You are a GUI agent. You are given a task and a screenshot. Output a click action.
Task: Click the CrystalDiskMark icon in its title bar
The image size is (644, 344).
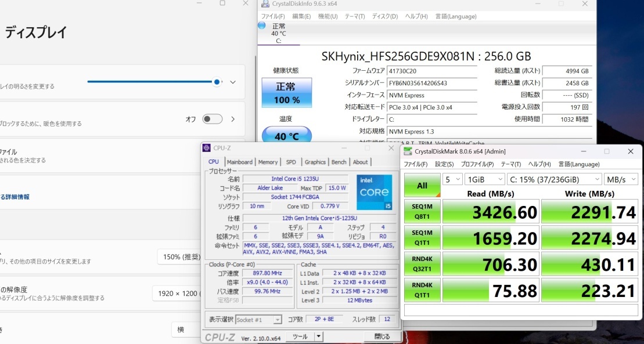coord(408,151)
